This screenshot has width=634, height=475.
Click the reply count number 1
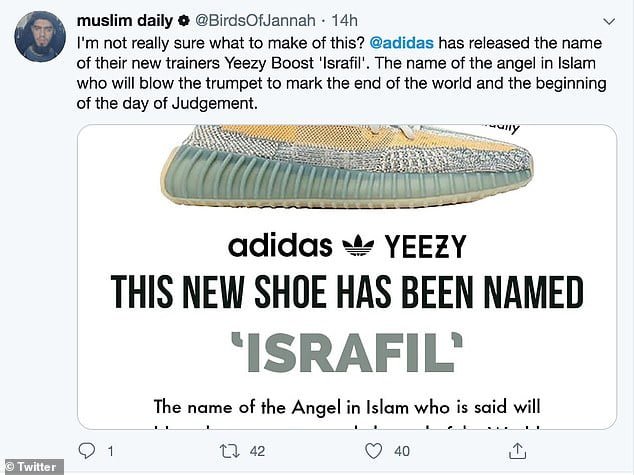(110, 451)
